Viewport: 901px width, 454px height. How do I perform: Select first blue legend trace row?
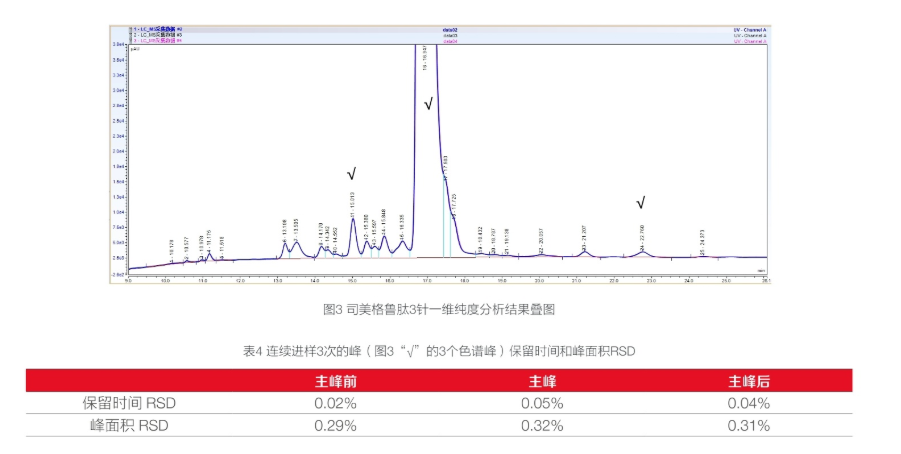click(x=449, y=29)
